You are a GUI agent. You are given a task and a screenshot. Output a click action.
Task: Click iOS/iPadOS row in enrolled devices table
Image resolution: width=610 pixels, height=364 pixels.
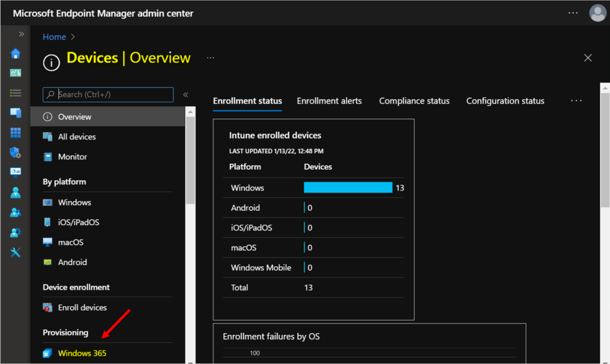pyautogui.click(x=313, y=228)
